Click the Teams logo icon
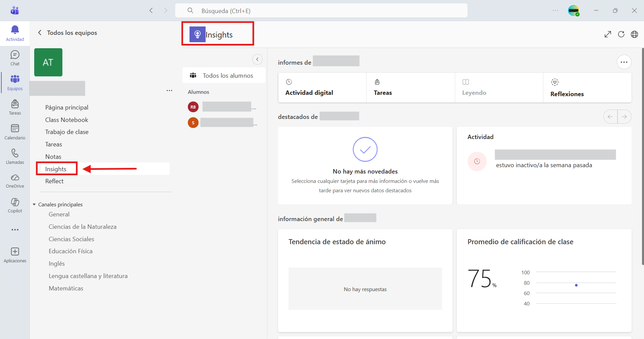644x339 pixels. pyautogui.click(x=15, y=10)
